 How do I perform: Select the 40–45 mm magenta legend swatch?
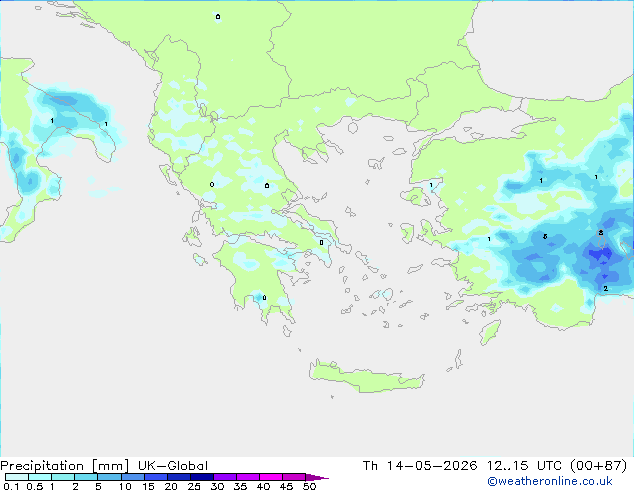click(271, 477)
